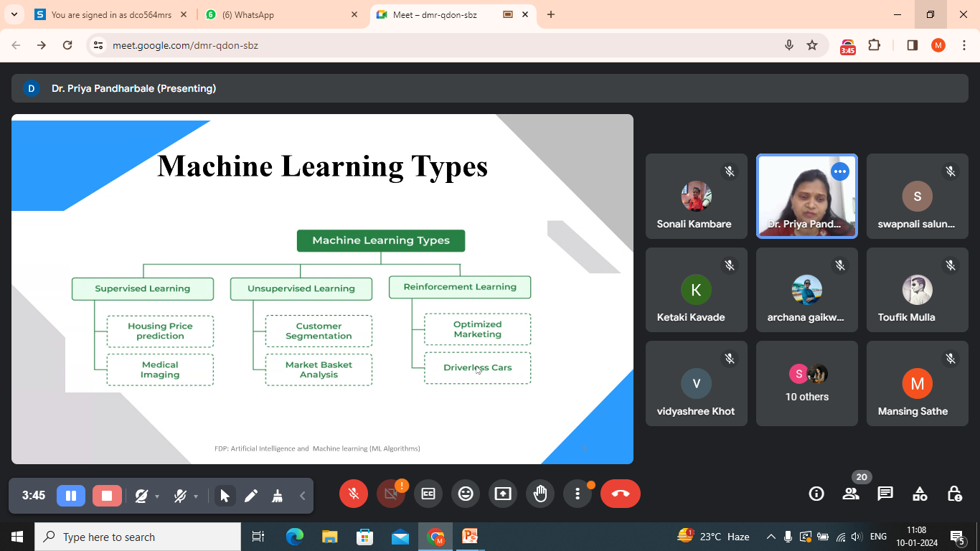The width and height of the screenshot is (980, 551).
Task: Open the emoji reactions button
Action: click(466, 494)
